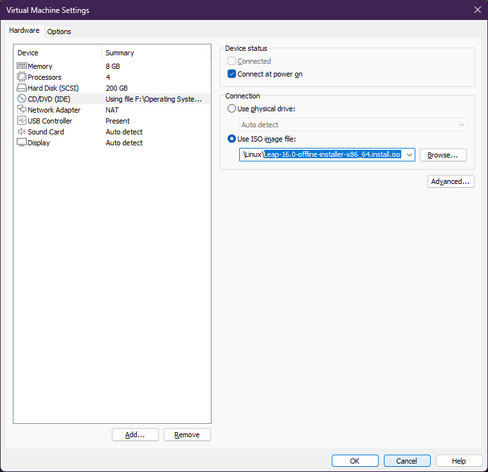Select the Display label

coord(39,143)
